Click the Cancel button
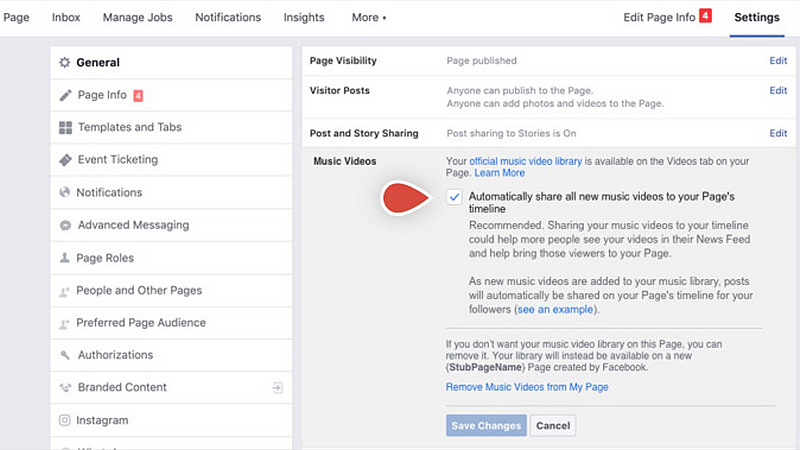Image resolution: width=800 pixels, height=450 pixels. [553, 425]
